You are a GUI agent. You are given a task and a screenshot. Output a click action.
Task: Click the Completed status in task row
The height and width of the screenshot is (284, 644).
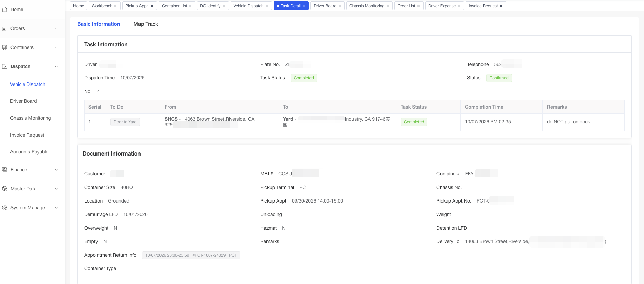pos(414,122)
